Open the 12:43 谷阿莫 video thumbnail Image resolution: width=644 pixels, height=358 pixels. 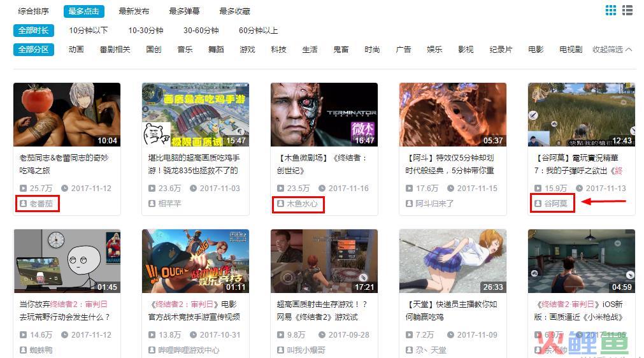pos(582,115)
